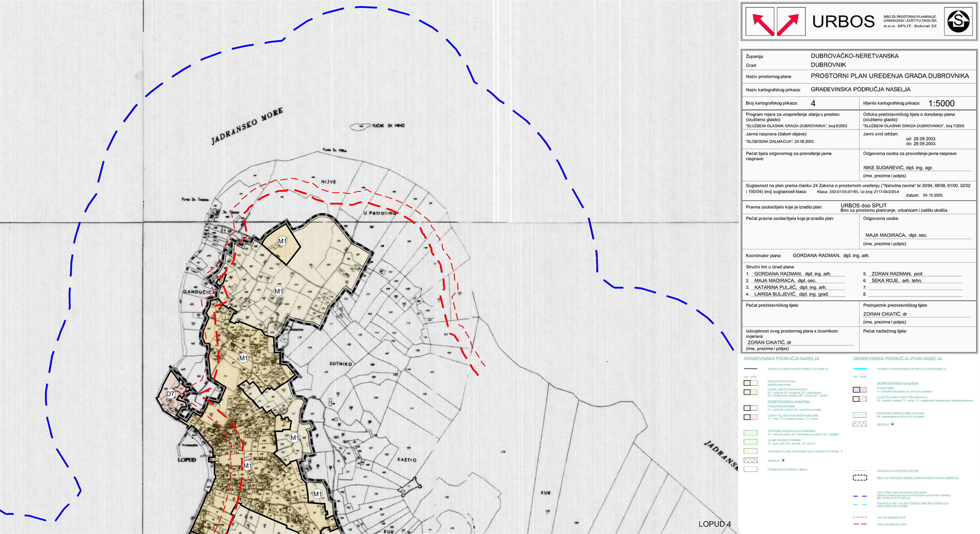Click the purple Proizvodna legend swatch
The image size is (980, 534).
coord(859,390)
